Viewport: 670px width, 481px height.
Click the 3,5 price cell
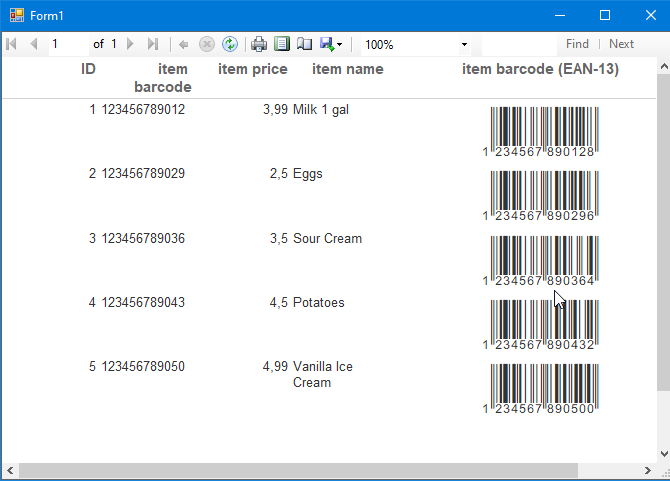coord(279,239)
